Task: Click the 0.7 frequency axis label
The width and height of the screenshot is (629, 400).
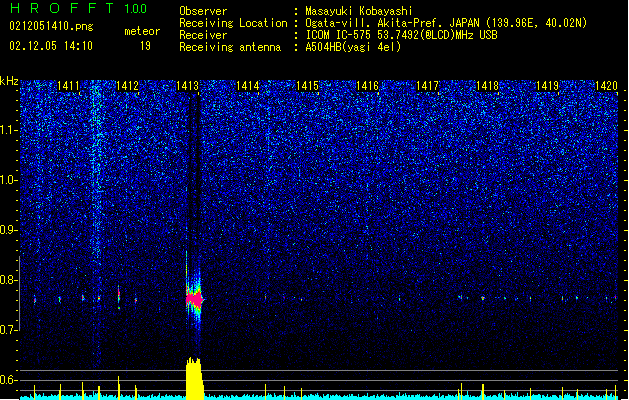Action: click(x=9, y=330)
